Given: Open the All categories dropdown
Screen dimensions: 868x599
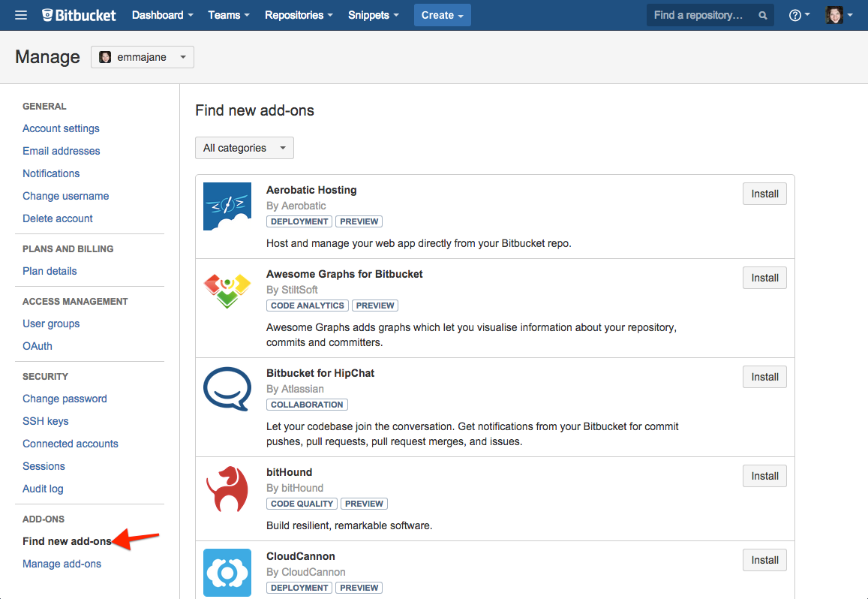Looking at the screenshot, I should click(244, 148).
